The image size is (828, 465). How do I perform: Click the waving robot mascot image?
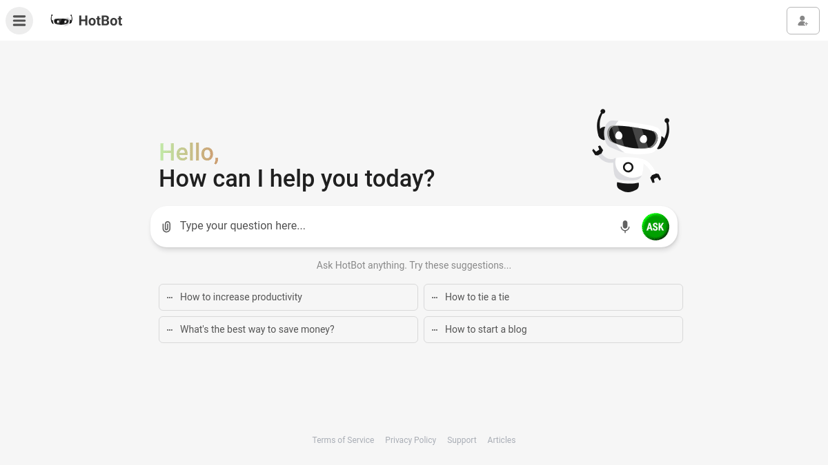coord(631,150)
